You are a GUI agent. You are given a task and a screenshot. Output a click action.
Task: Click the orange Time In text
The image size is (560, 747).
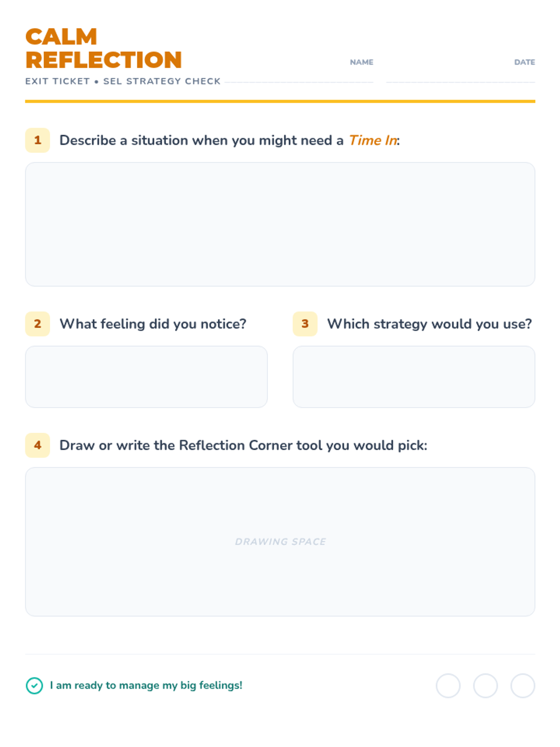[x=373, y=140]
